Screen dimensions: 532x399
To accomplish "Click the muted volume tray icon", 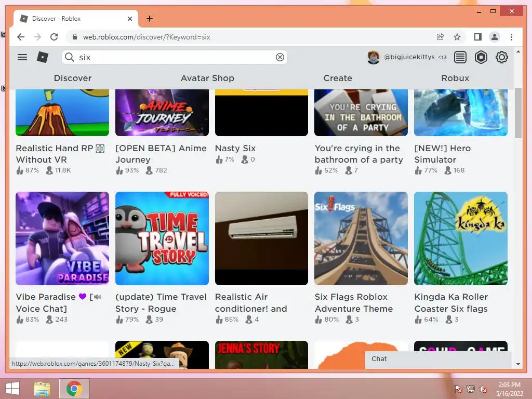I will (483, 389).
